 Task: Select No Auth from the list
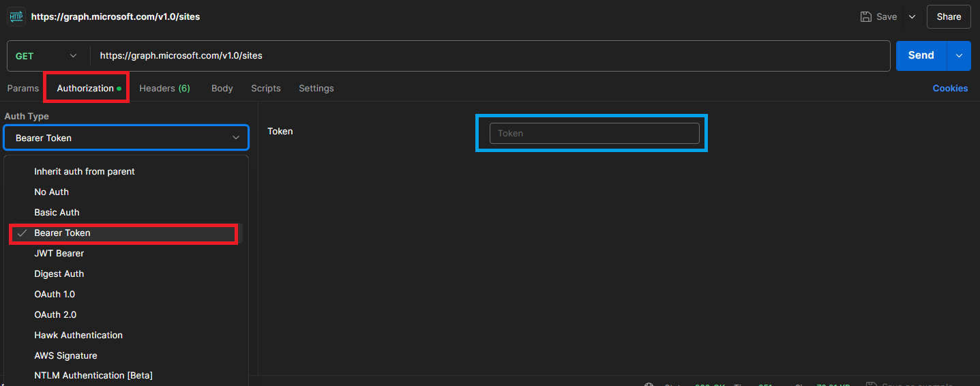tap(51, 192)
